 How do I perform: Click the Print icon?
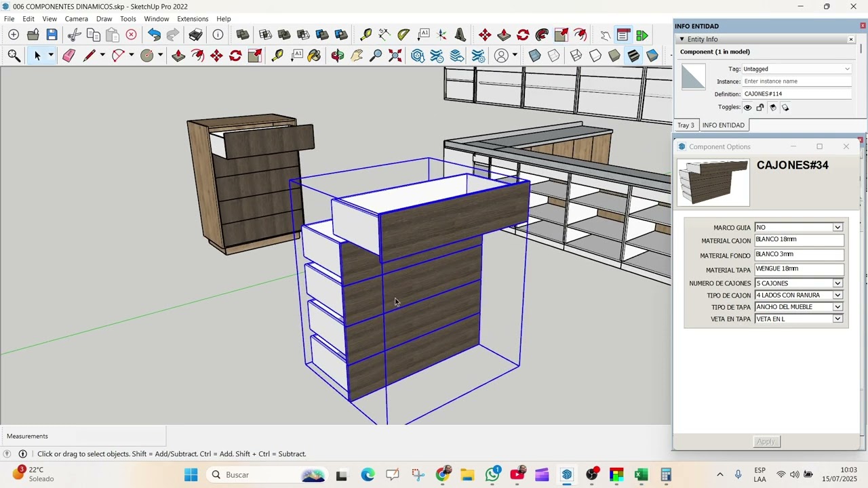tap(195, 35)
